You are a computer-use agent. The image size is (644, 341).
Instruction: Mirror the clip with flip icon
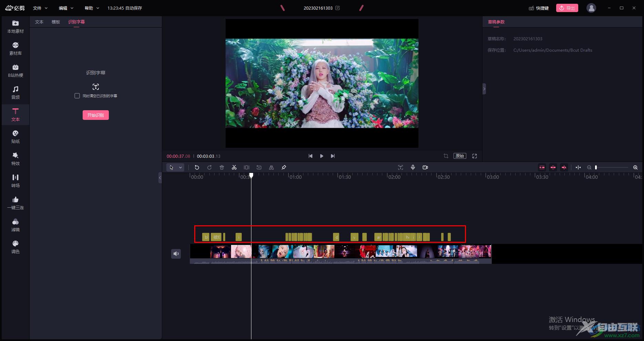point(271,167)
